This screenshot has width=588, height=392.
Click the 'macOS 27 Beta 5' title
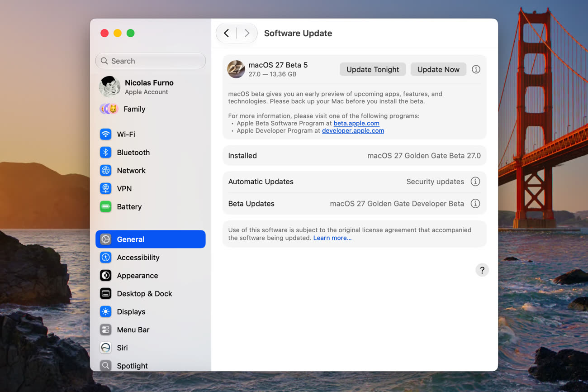click(x=278, y=65)
